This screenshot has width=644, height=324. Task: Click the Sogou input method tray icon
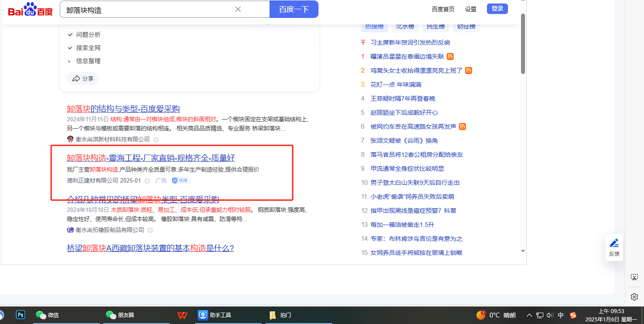tap(573, 315)
